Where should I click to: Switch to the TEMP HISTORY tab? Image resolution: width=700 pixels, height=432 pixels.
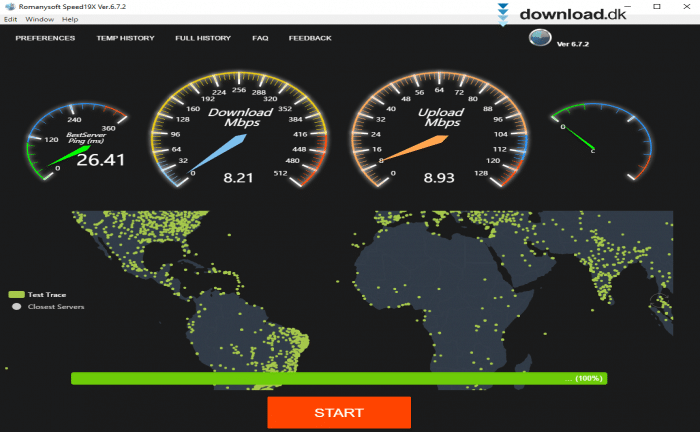tap(125, 38)
